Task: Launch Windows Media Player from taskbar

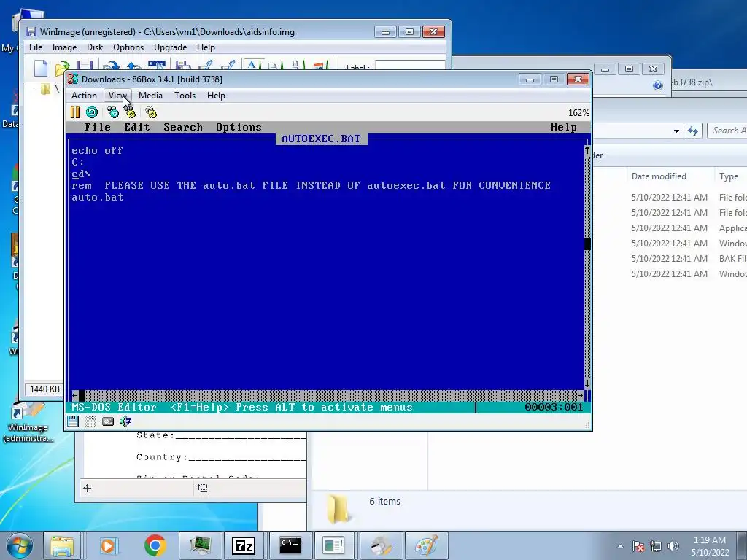Action: pyautogui.click(x=108, y=545)
